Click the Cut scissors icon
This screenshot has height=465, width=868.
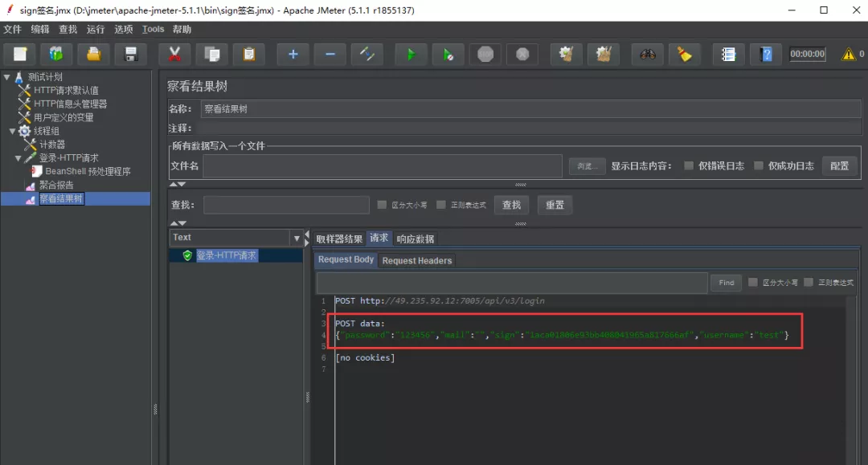point(174,54)
